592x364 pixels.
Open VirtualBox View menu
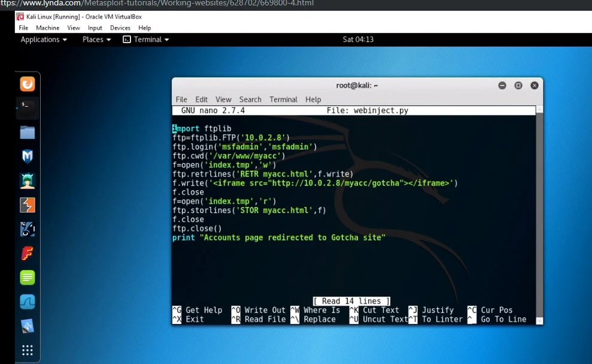coord(74,28)
